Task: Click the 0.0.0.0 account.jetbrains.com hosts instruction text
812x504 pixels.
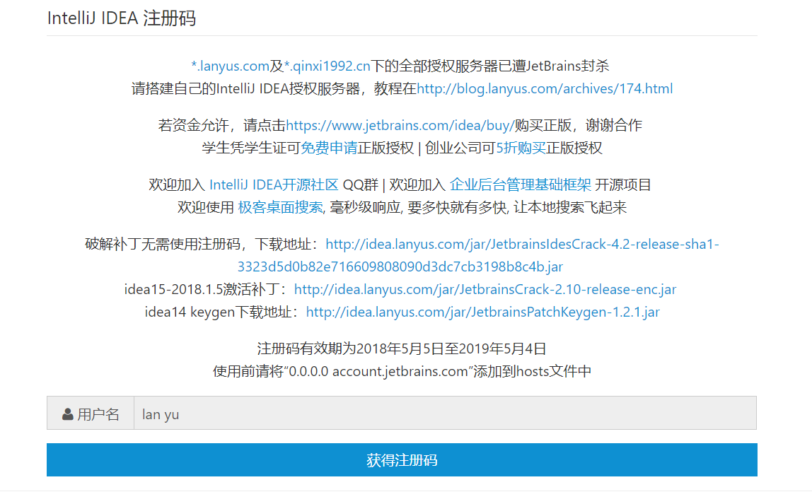Action: tap(402, 372)
